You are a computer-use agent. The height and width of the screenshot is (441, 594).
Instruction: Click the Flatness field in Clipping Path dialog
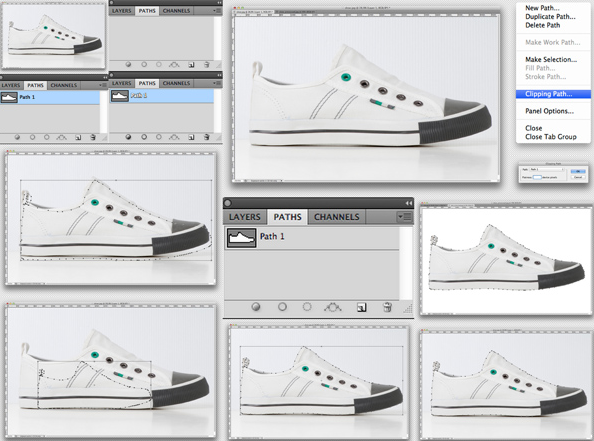(x=537, y=177)
